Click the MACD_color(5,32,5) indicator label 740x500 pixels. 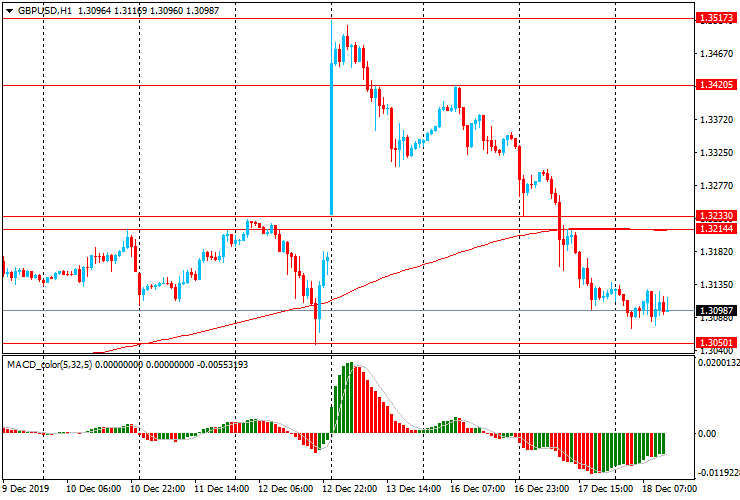[x=50, y=364]
